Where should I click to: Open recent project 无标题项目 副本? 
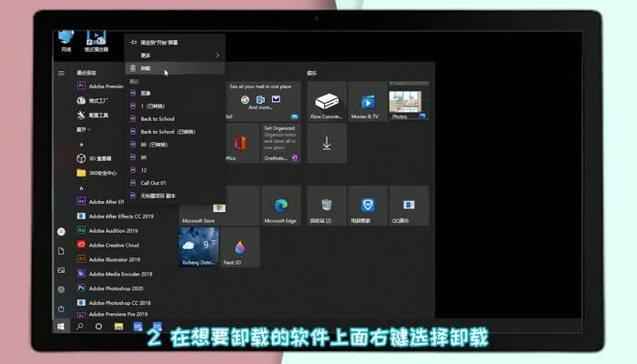[x=175, y=196]
